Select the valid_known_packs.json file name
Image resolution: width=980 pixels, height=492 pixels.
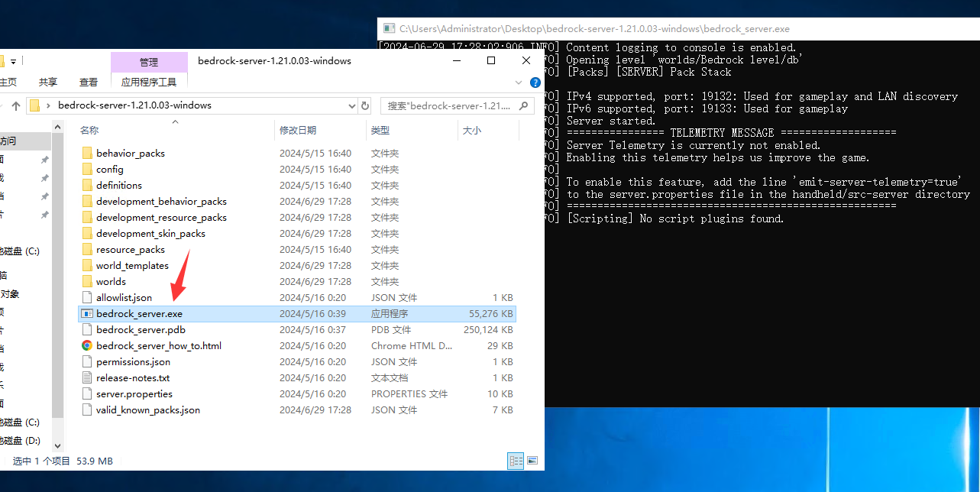(x=148, y=409)
